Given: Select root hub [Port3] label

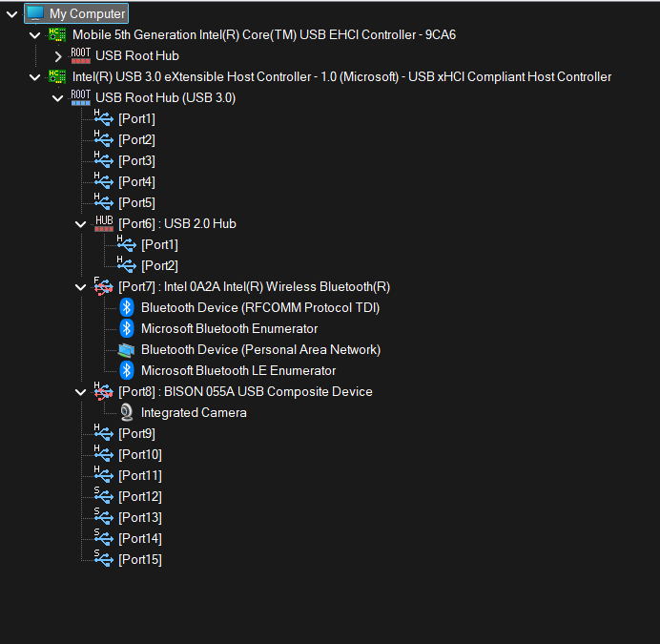Looking at the screenshot, I should (136, 161).
